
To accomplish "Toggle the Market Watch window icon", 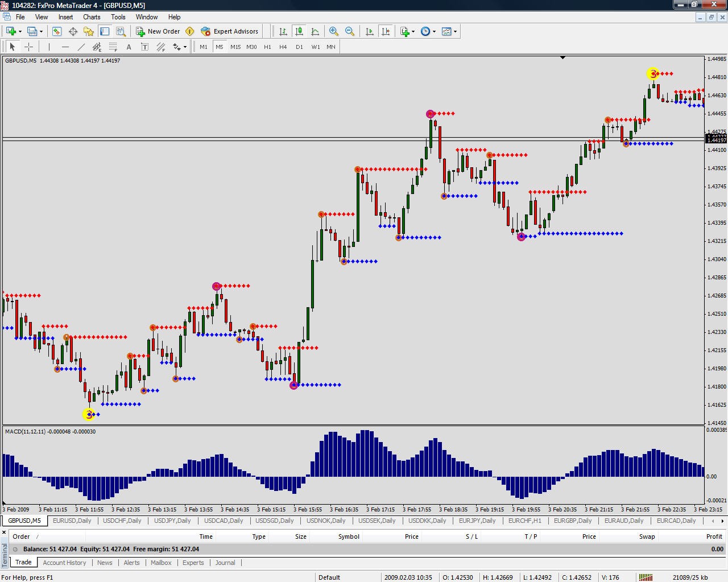I will [x=57, y=31].
